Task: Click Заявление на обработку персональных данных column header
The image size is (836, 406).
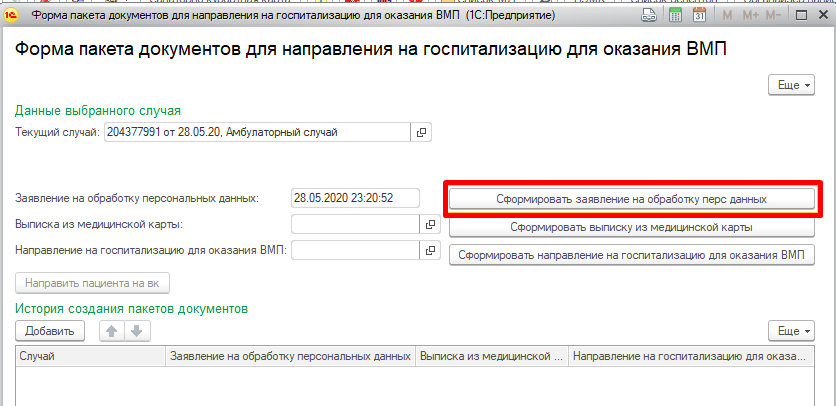Action: pyautogui.click(x=290, y=356)
